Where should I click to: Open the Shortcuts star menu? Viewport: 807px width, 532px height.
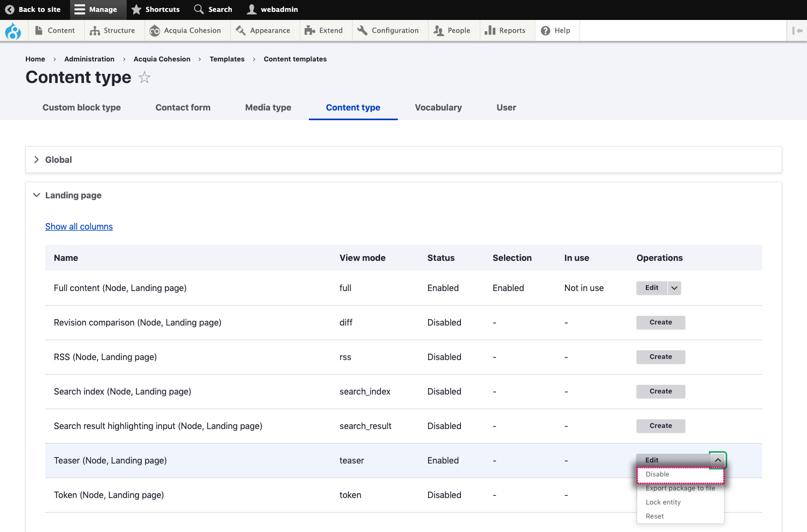[156, 9]
